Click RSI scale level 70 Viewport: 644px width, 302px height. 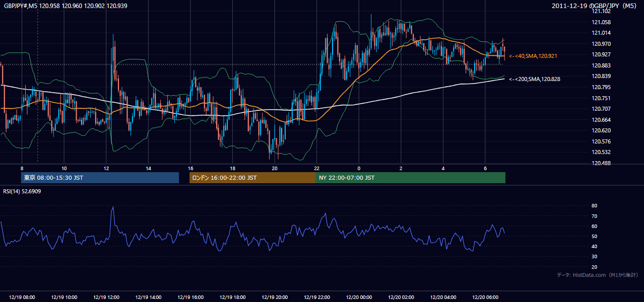[x=594, y=216]
